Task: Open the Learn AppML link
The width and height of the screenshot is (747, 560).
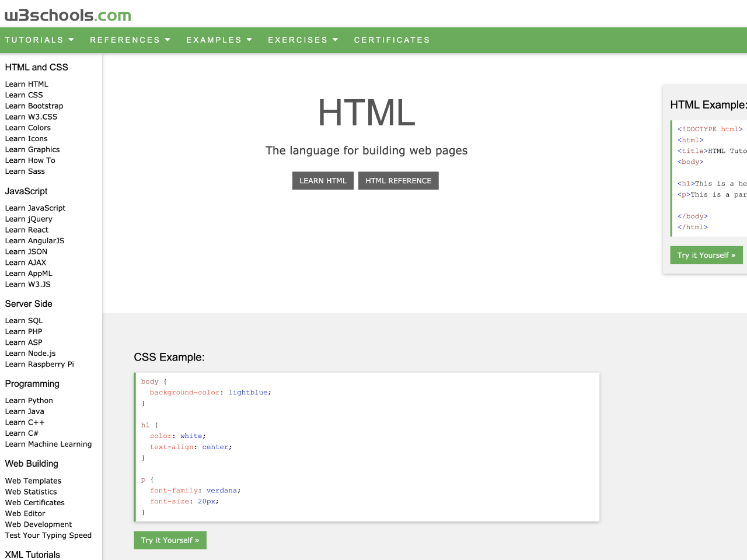Action: coord(29,274)
